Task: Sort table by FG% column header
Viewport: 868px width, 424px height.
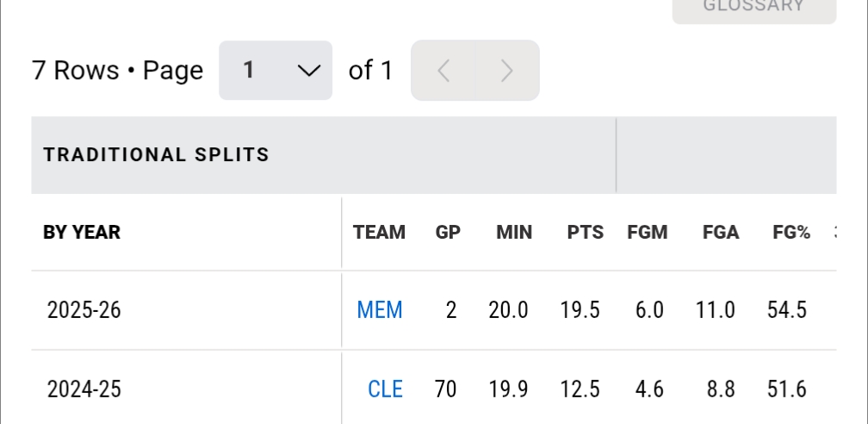Action: 791,232
